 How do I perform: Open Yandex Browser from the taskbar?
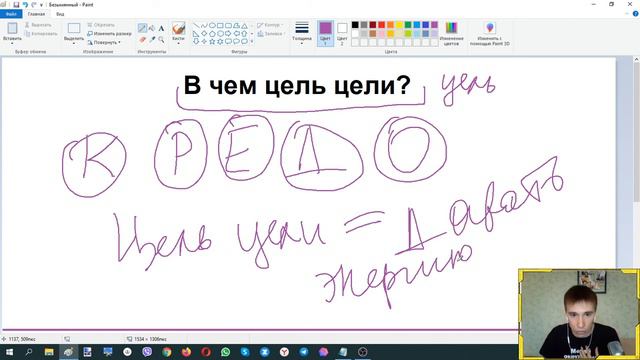coord(284,351)
